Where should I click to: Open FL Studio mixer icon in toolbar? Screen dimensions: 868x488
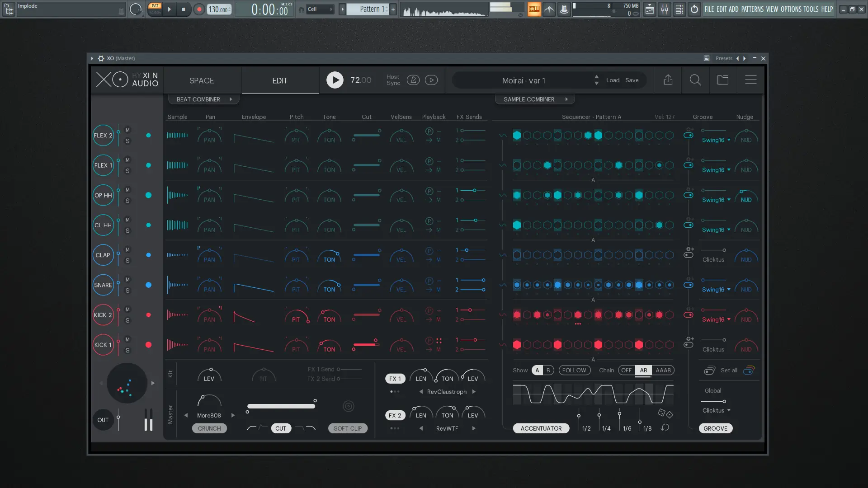[x=664, y=9]
